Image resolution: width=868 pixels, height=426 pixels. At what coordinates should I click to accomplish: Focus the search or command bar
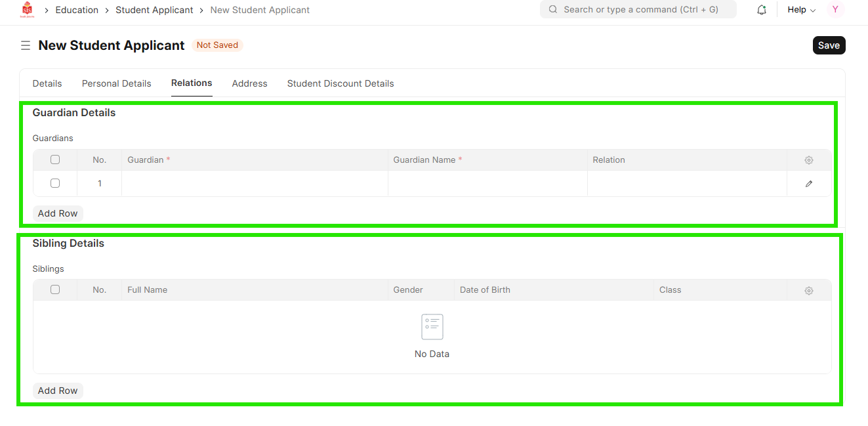(638, 10)
